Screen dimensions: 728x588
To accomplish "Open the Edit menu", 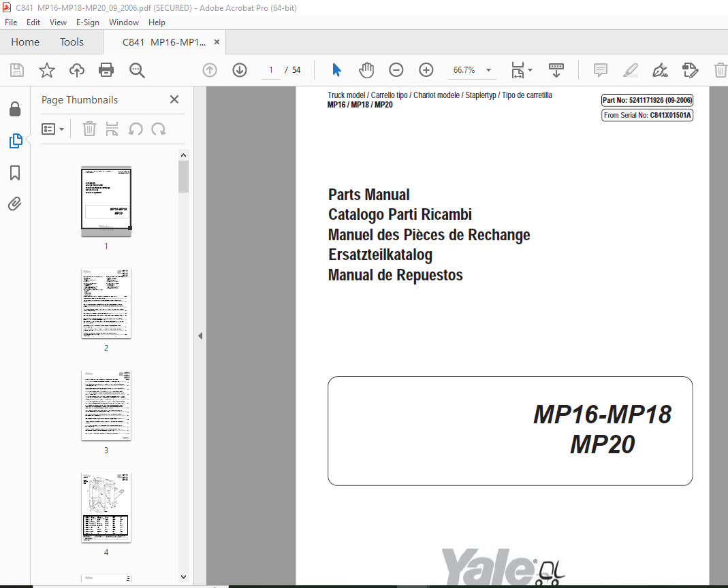I will (x=33, y=22).
